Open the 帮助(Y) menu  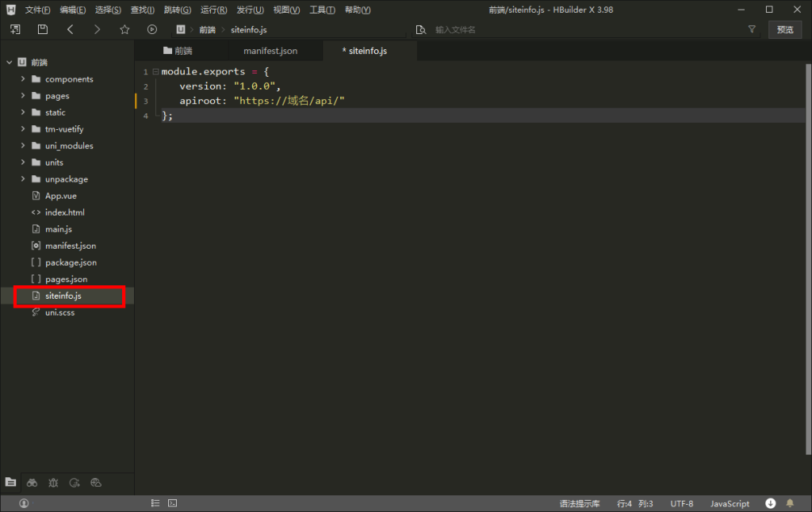(358, 10)
